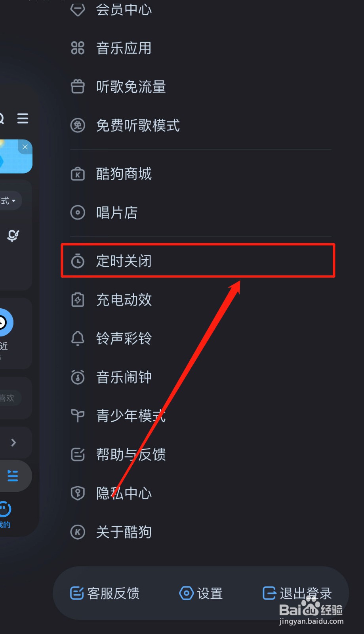Screen dimensions: 364x634
Task: Close the blue banner card
Action: (x=25, y=147)
